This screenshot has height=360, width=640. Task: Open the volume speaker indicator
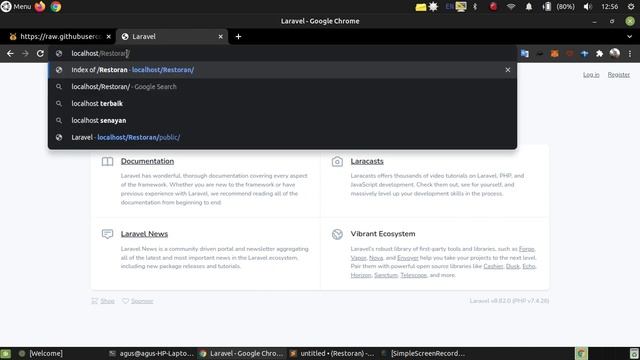[588, 7]
